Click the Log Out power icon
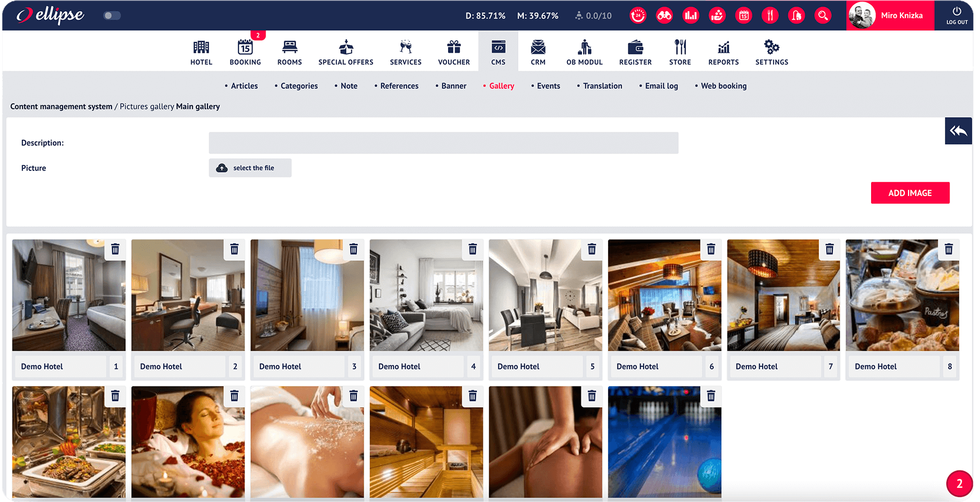The width and height of the screenshot is (980, 502). pos(957,15)
